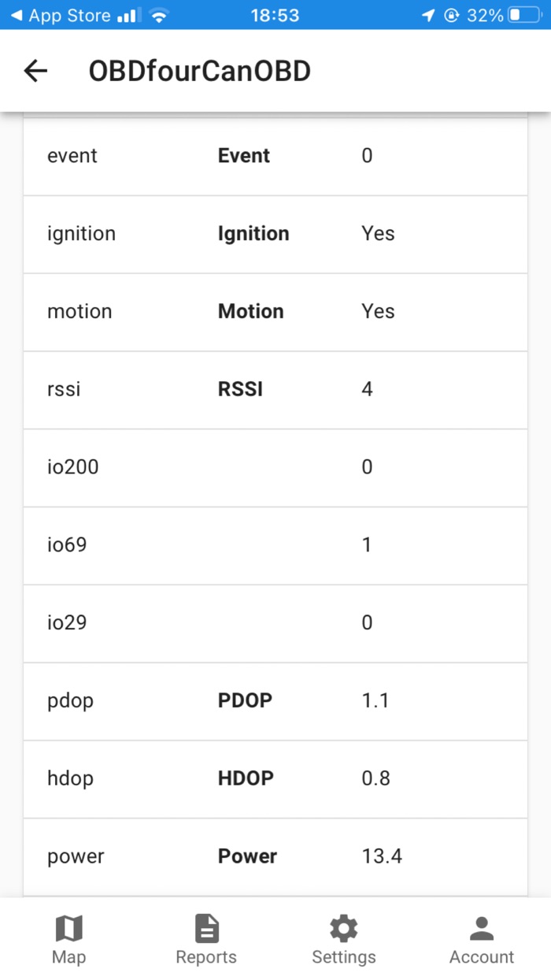Tap the RSSI attribute name
This screenshot has height=980, width=551.
[x=240, y=389]
